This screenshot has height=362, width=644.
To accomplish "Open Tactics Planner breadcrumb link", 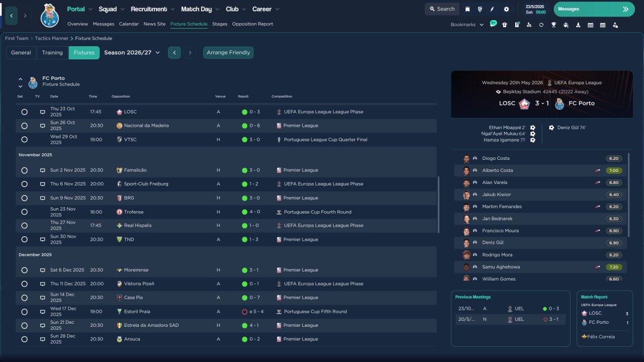I will [52, 38].
